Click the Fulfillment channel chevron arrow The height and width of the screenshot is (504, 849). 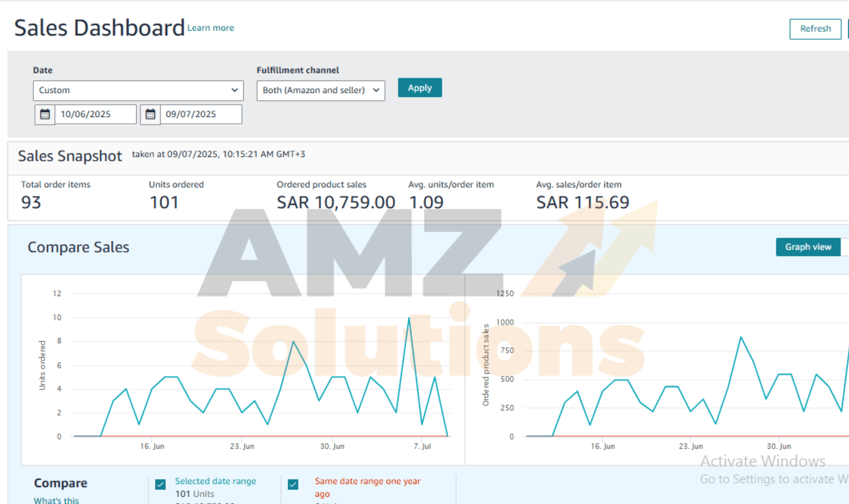[376, 90]
